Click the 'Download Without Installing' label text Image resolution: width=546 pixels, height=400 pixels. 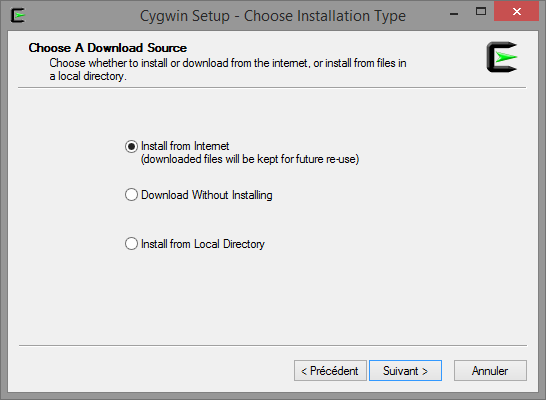click(x=206, y=195)
